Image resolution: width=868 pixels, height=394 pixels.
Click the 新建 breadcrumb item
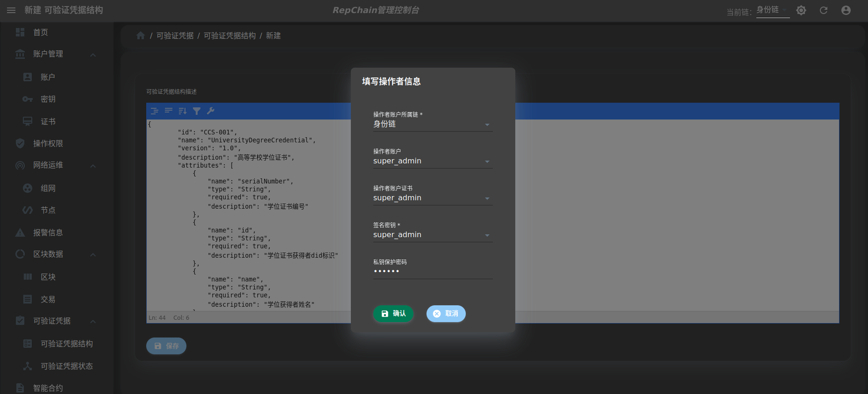point(273,35)
